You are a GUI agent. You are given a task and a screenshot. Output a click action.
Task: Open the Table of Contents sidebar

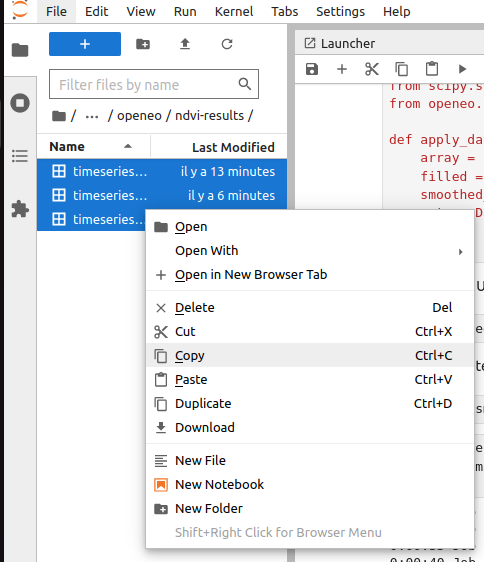coord(20,156)
